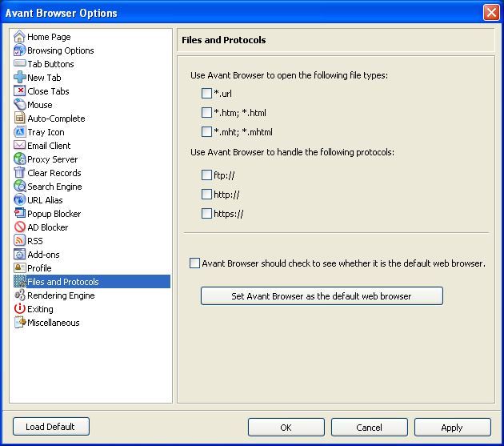Open the Home Page settings

pyautogui.click(x=49, y=37)
